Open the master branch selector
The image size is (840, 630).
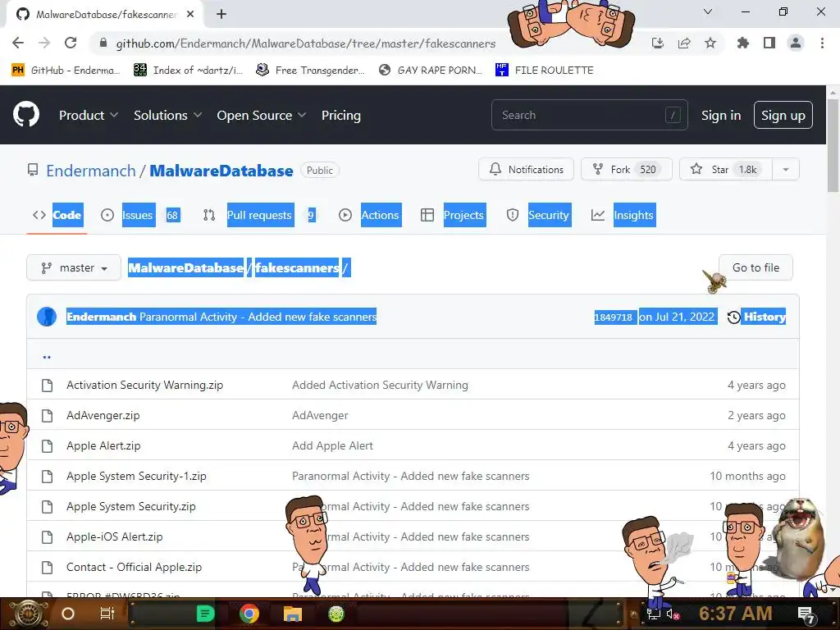click(74, 268)
